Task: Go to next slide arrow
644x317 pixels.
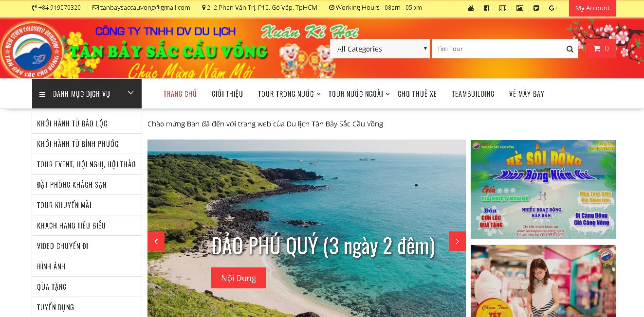Action: tap(457, 241)
